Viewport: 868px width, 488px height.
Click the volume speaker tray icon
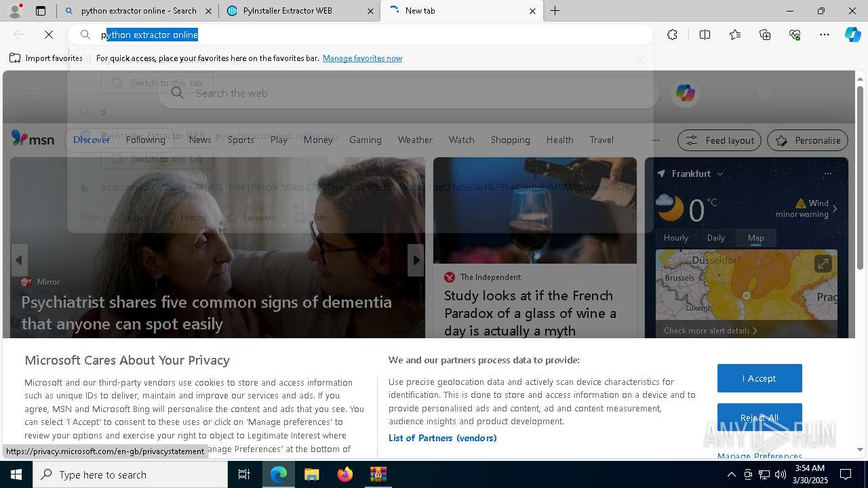(x=780, y=474)
